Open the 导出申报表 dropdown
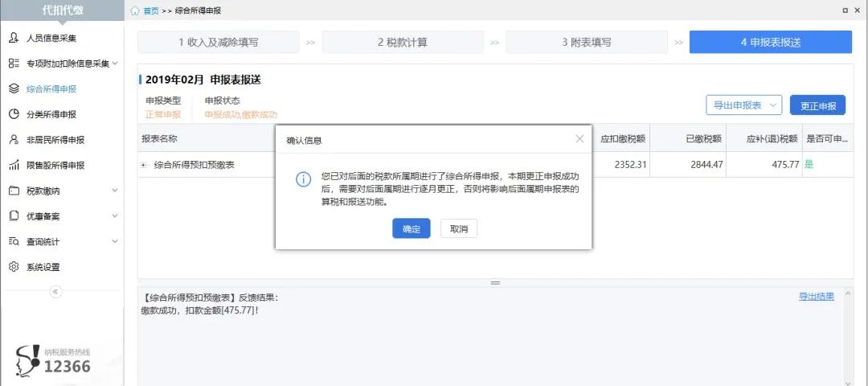868x386 pixels. click(744, 105)
